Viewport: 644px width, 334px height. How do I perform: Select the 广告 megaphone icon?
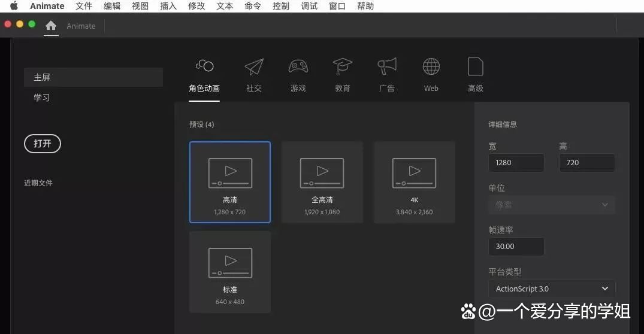(387, 66)
